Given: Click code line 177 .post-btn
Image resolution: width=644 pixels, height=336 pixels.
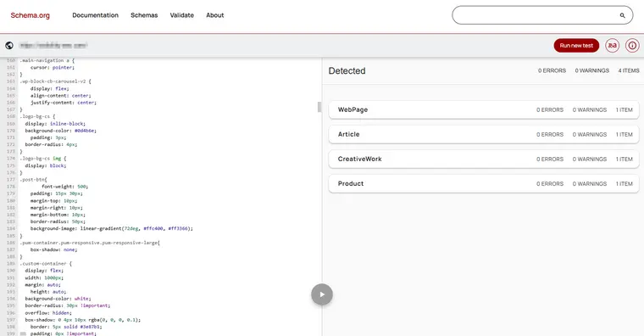Looking at the screenshot, I should (x=34, y=180).
